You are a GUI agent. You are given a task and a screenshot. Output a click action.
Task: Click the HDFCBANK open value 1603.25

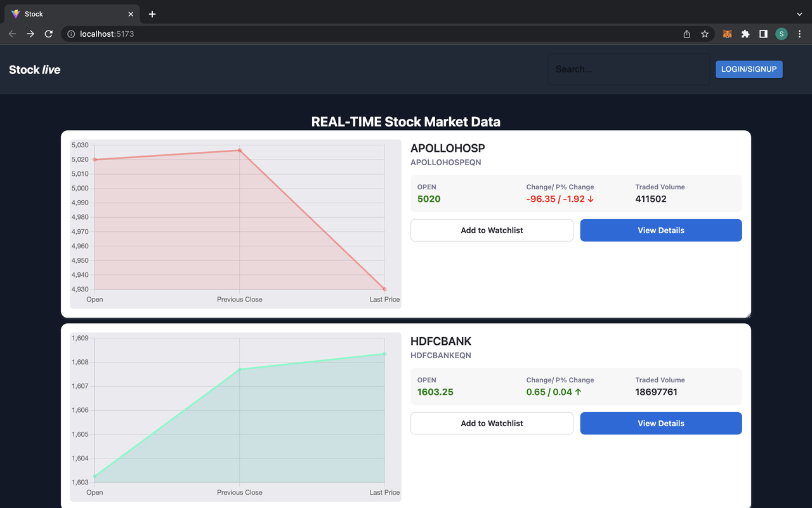(435, 392)
